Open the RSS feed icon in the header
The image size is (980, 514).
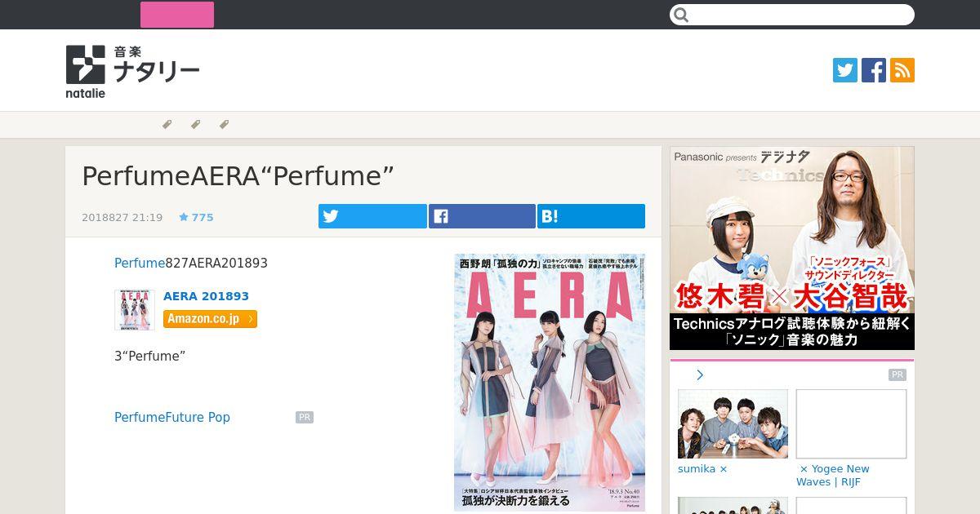tap(902, 70)
